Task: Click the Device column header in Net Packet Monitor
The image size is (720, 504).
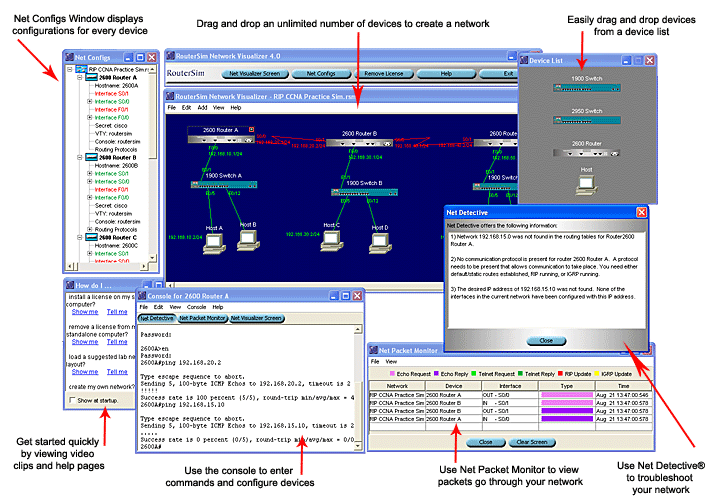Action: [454, 386]
